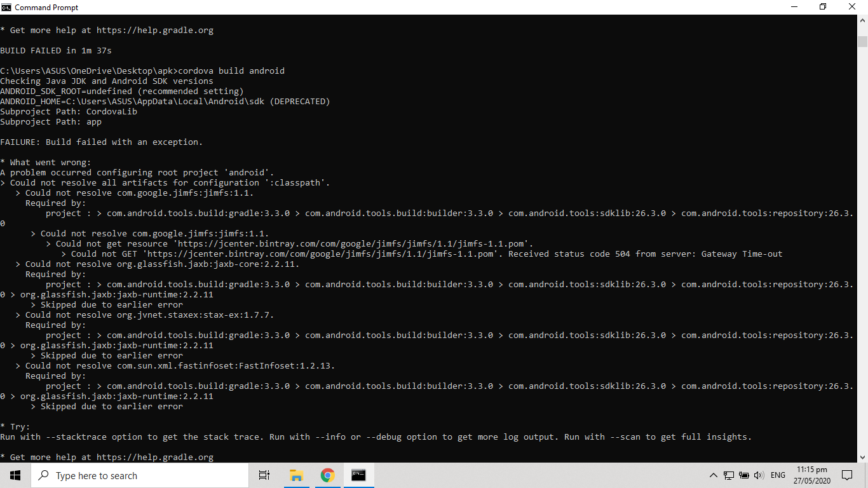Click 'Could not resolve org.jvnet.staxex:stax-ex:1.7.7' line
Image resolution: width=868 pixels, height=488 pixels.
[145, 315]
